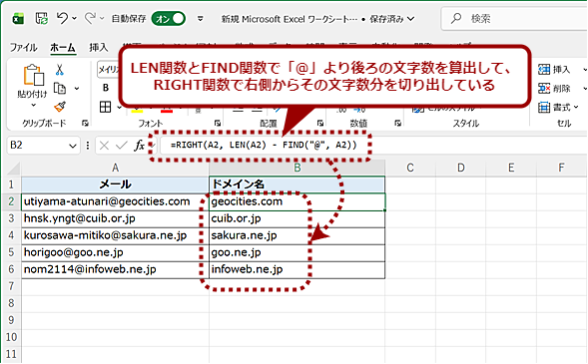Click the メール header cell
Image resolution: width=588 pixels, height=364 pixels.
pyautogui.click(x=115, y=184)
